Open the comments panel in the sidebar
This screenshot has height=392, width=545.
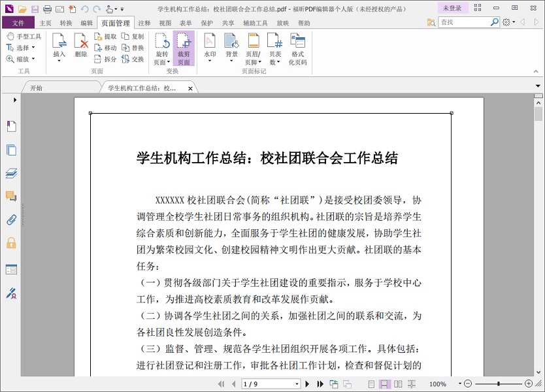click(x=11, y=196)
